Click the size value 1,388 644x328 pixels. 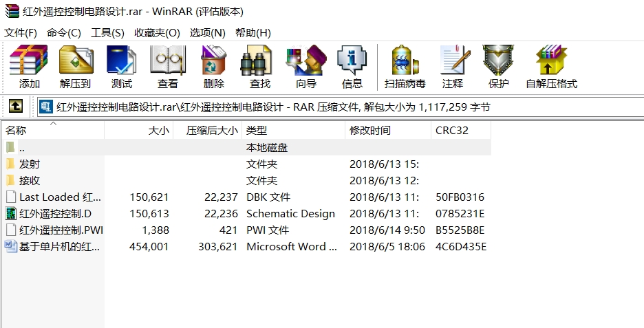tap(155, 230)
